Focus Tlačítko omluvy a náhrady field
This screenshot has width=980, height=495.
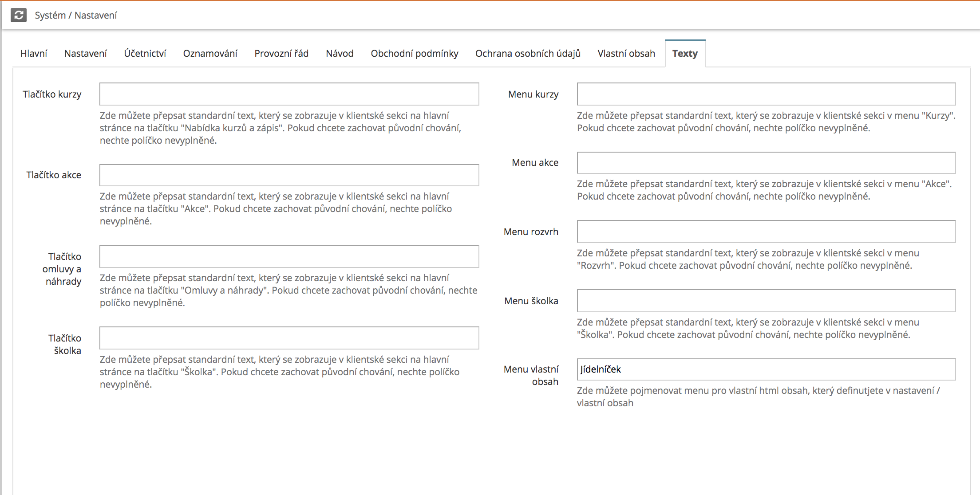pos(289,256)
